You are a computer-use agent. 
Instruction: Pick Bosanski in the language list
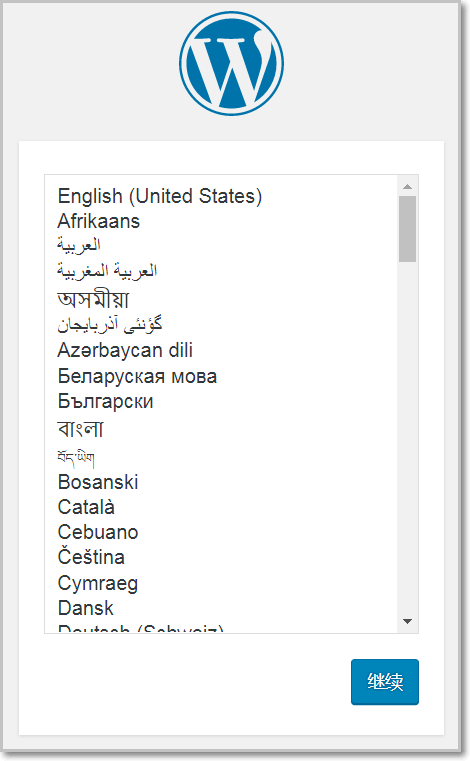click(x=98, y=482)
